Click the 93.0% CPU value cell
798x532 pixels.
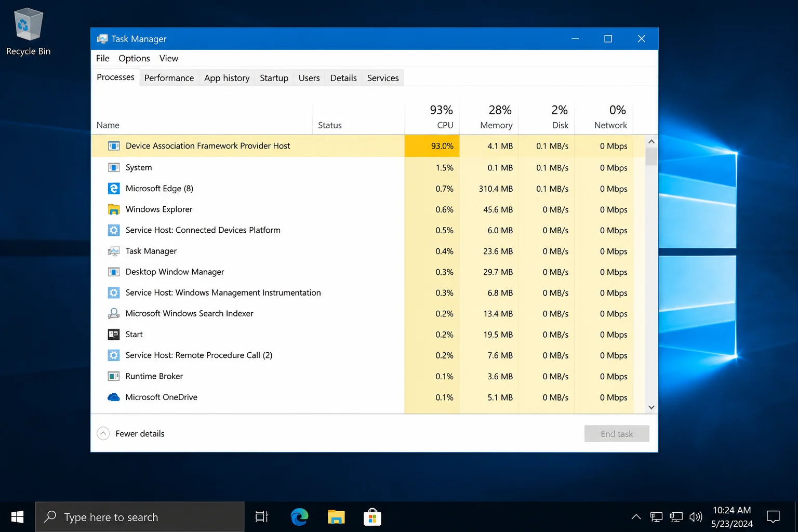pos(432,146)
